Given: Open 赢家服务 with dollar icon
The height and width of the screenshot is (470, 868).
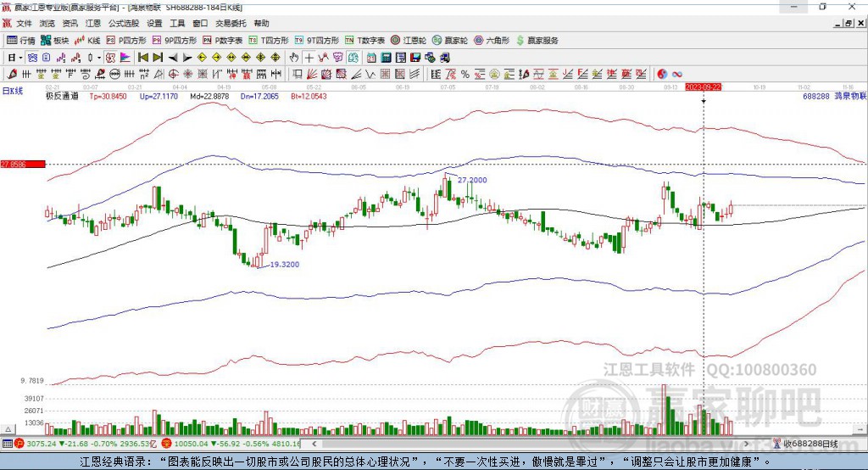Looking at the screenshot, I should tap(537, 41).
